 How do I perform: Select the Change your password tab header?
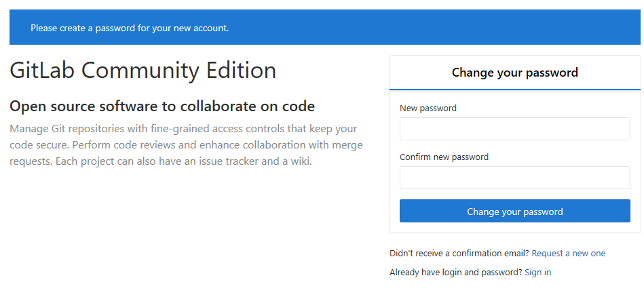pos(514,73)
